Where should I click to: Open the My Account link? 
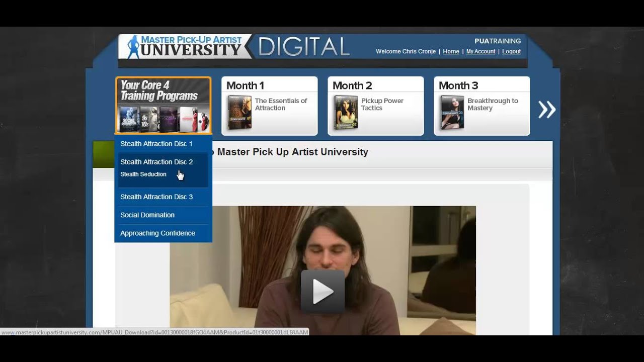(480, 51)
